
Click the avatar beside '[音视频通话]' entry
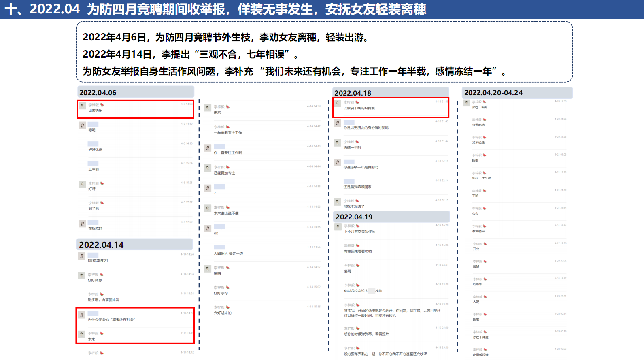[x=82, y=256]
